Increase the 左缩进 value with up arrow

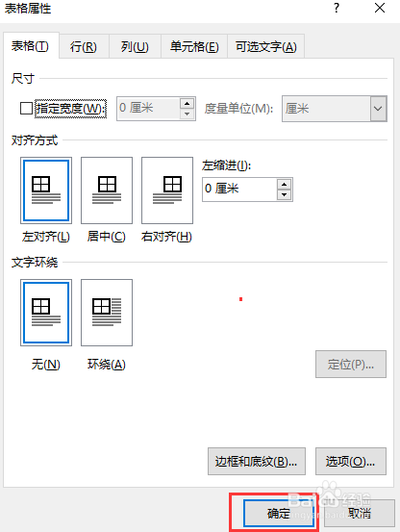[284, 185]
